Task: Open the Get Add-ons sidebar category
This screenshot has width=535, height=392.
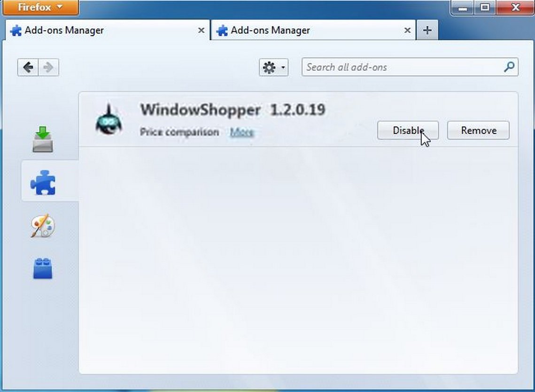Action: (43, 139)
